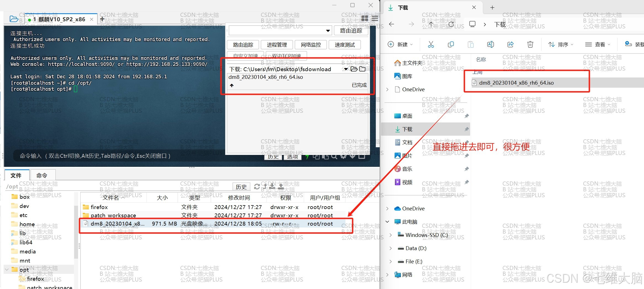Run the 速度测试 speed test
This screenshot has height=289, width=644.
[345, 45]
